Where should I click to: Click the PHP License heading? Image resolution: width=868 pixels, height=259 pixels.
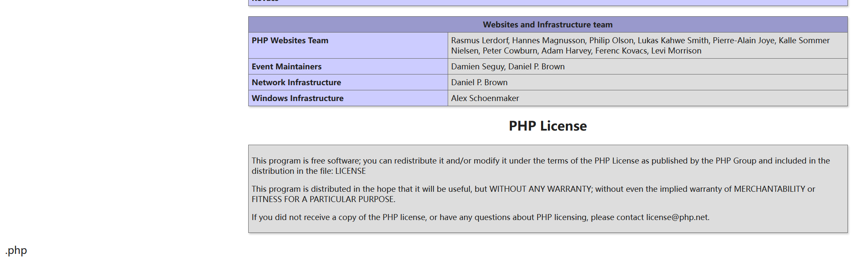547,126
